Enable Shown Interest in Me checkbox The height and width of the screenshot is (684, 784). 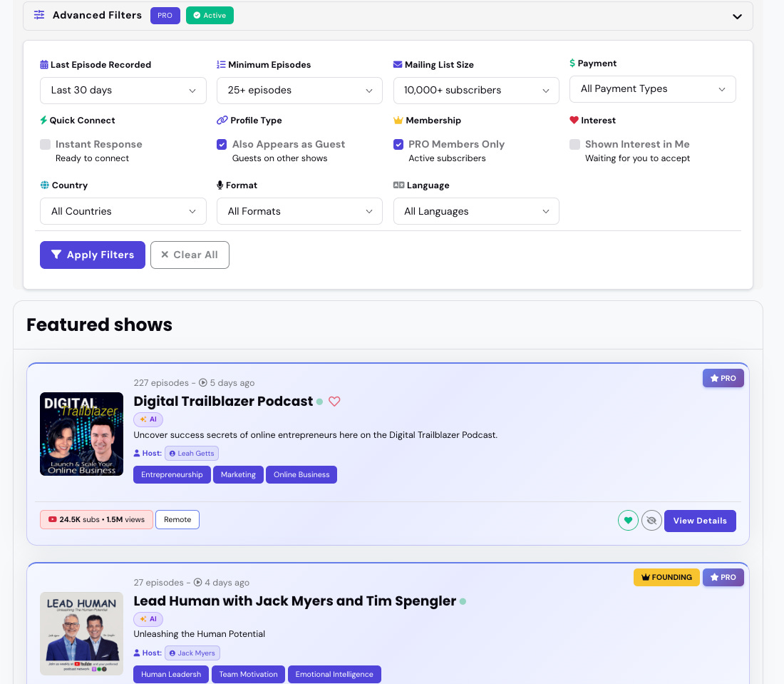pyautogui.click(x=575, y=145)
